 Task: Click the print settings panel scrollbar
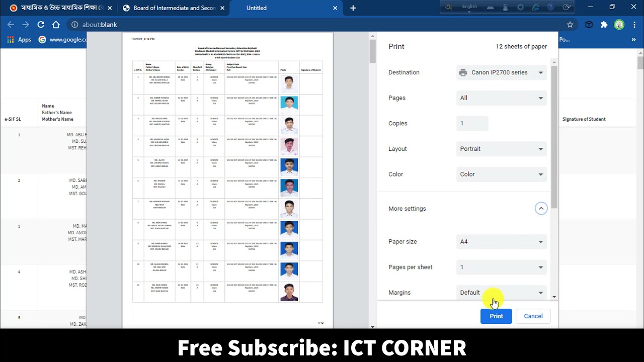[554, 137]
